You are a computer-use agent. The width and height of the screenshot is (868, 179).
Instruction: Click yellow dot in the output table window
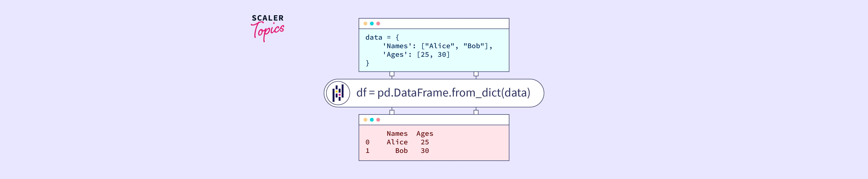(x=365, y=120)
